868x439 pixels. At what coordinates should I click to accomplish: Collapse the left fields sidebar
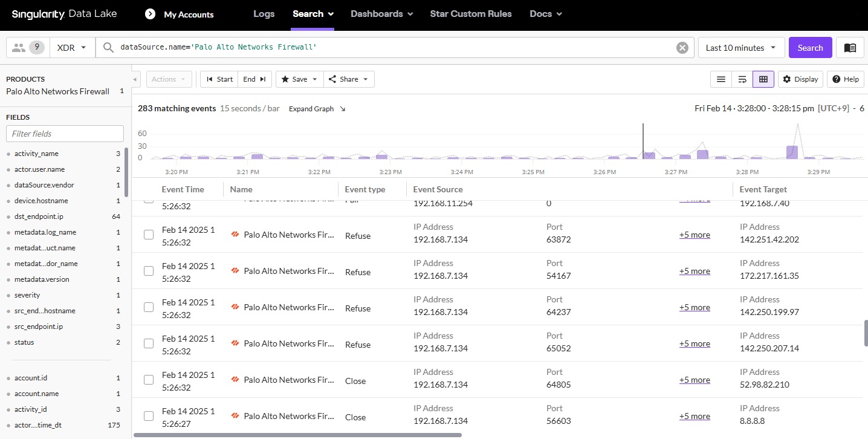pos(136,79)
